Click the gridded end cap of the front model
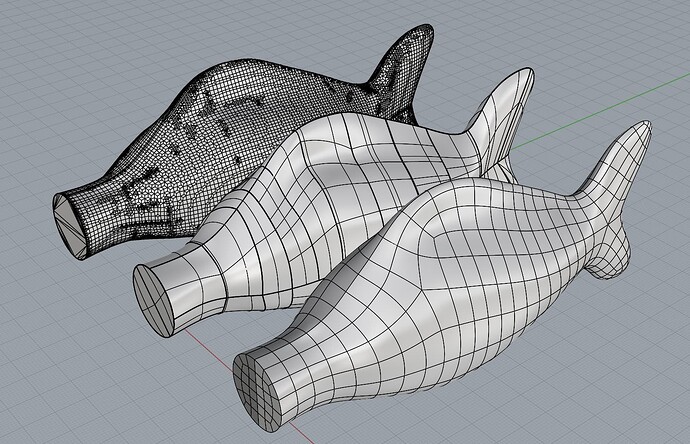Screen dimensions: 690x444 coord(257,393)
